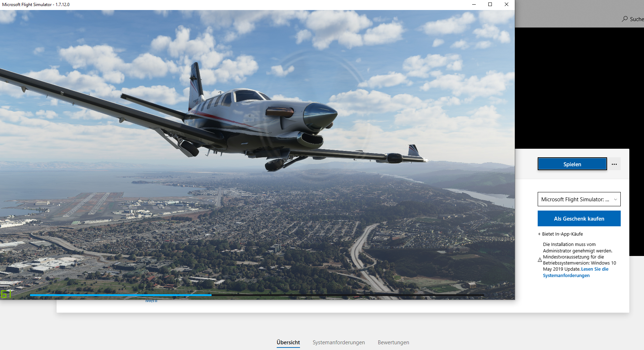Click the Bietet In-App-Käufe text
Viewport: 644px width, 350px height.
tap(560, 234)
